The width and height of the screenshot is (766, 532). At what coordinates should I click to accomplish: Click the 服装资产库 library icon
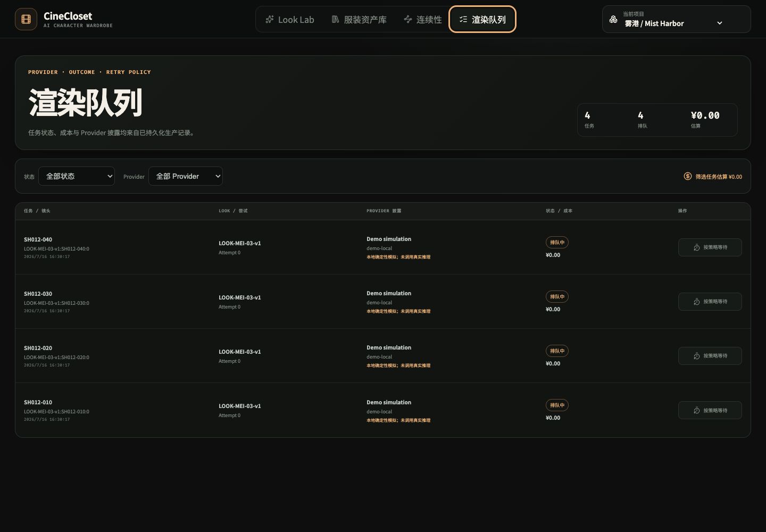(x=335, y=19)
